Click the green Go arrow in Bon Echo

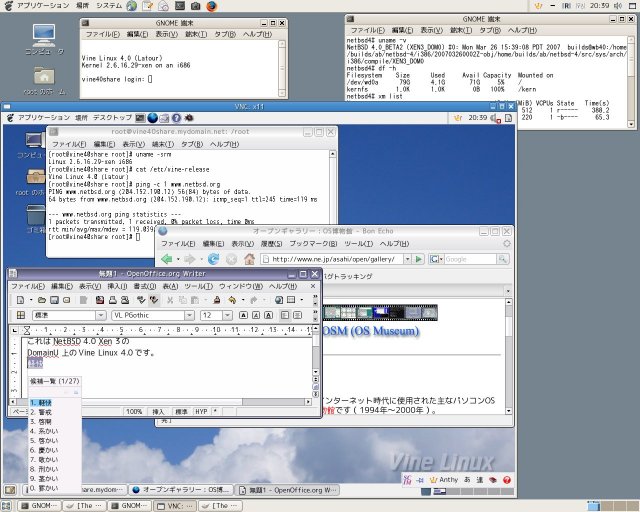point(418,259)
